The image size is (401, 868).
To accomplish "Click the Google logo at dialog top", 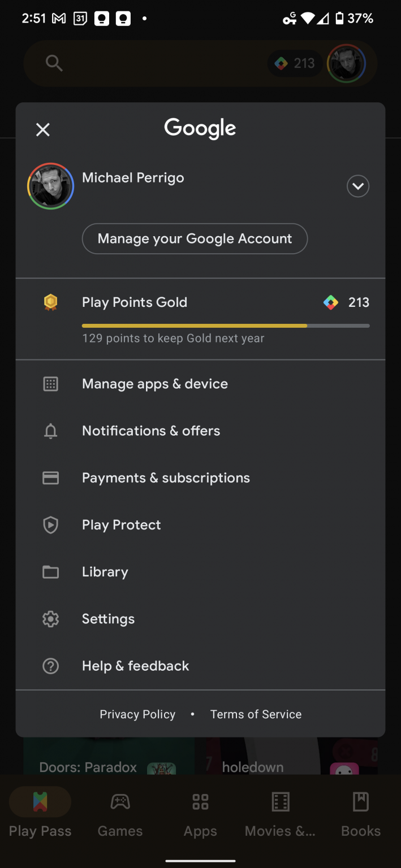I will (x=200, y=128).
